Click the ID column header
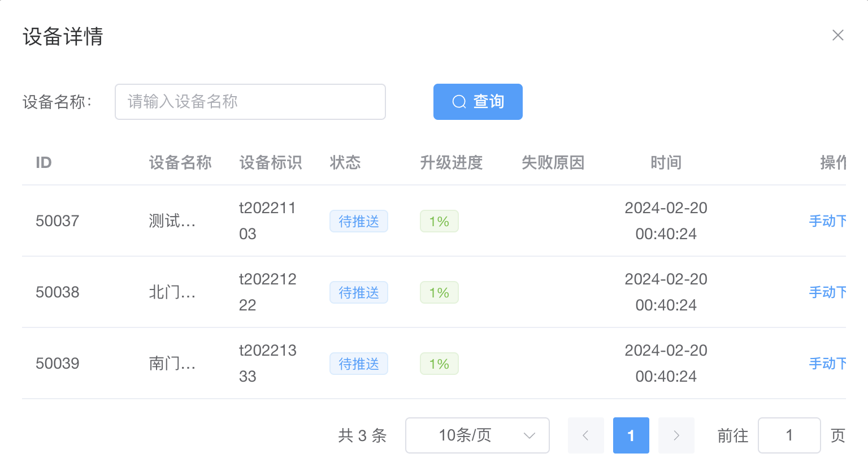 click(44, 163)
